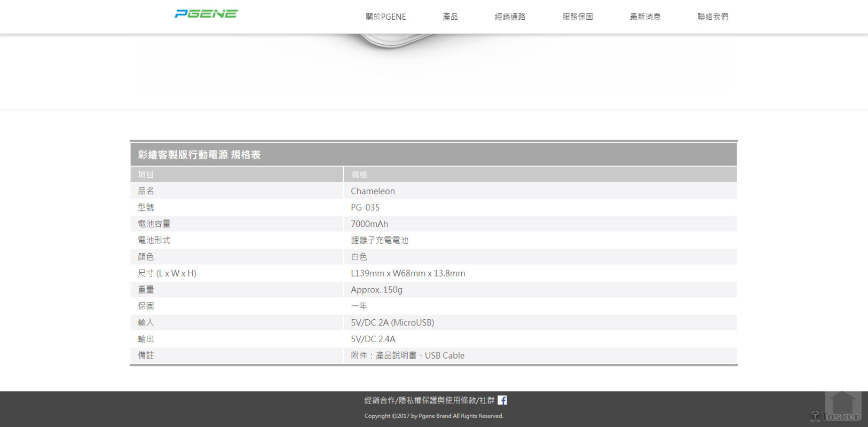Viewport: 868px width, 427px height.
Task: Click the 彩繪客製版行動電源 規格表 table title
Action: pos(199,155)
